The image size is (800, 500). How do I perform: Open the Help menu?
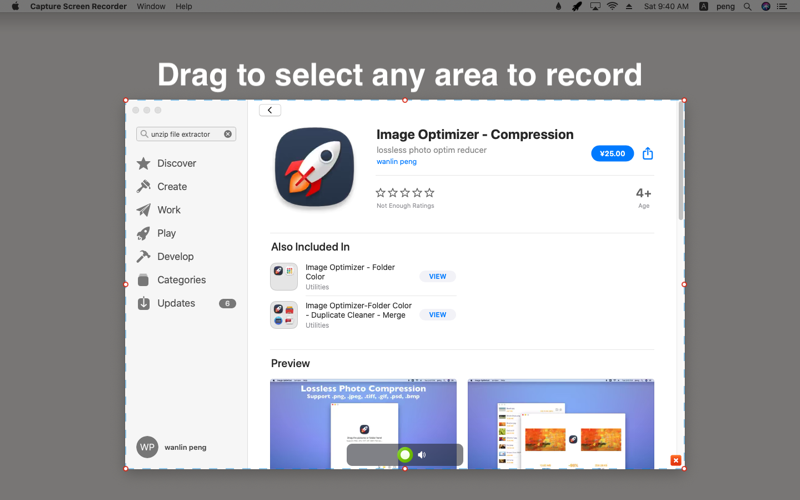(x=184, y=6)
